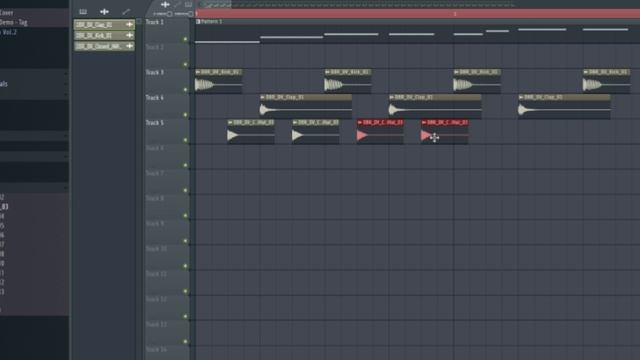Select the Track 1 header label
The image size is (640, 360).
pyautogui.click(x=155, y=22)
